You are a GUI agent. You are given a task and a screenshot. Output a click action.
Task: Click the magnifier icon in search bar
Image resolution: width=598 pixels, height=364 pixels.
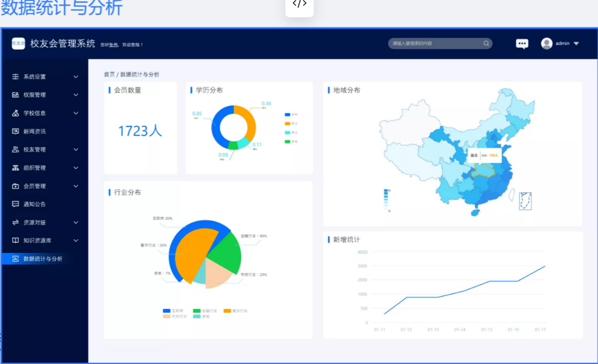point(486,44)
